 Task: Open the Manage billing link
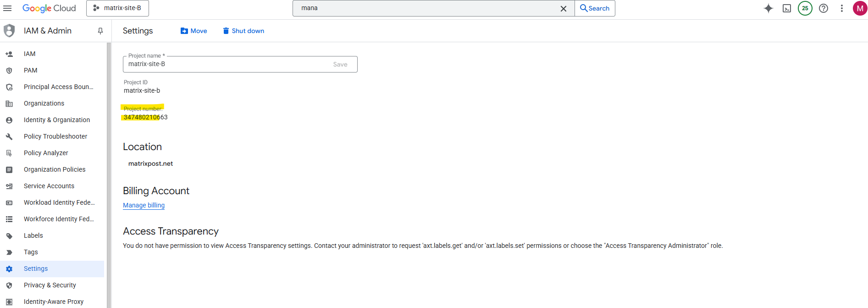144,205
